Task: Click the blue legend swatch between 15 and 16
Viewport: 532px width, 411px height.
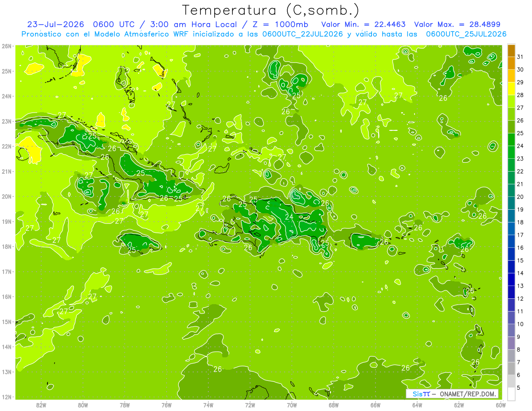Action: point(511,254)
